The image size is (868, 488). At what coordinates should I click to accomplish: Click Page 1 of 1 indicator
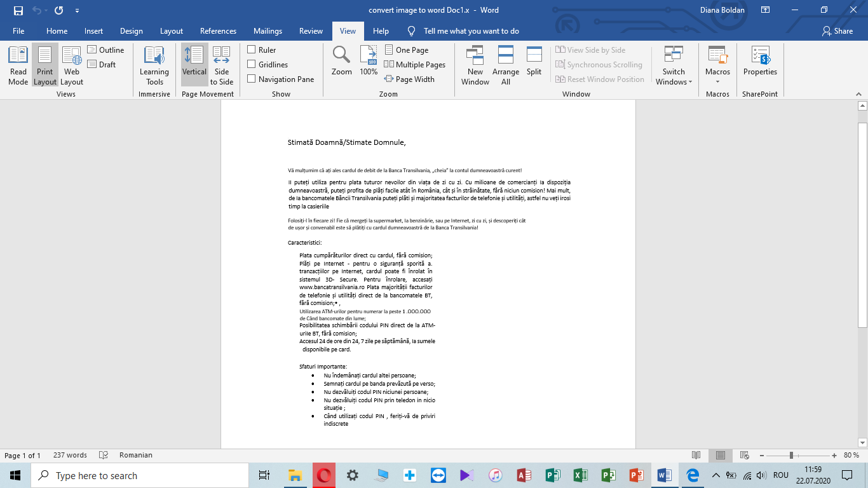[x=23, y=455]
